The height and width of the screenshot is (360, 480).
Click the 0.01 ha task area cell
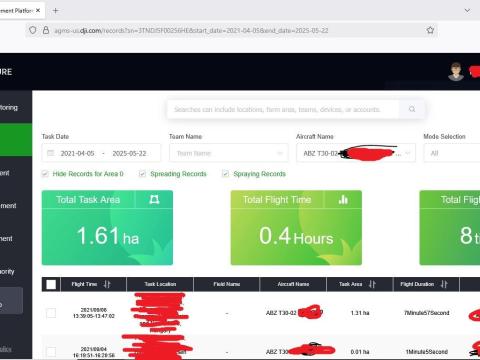coord(360,352)
